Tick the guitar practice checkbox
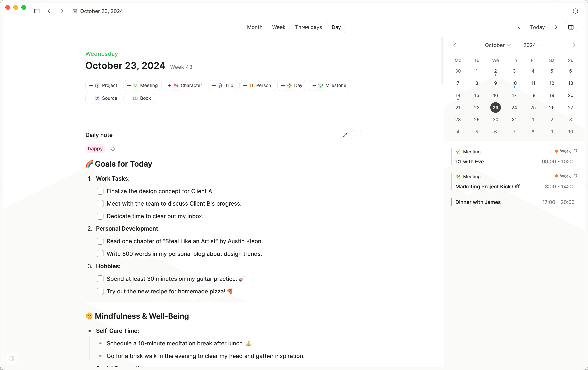The width and height of the screenshot is (588, 370). (x=100, y=279)
